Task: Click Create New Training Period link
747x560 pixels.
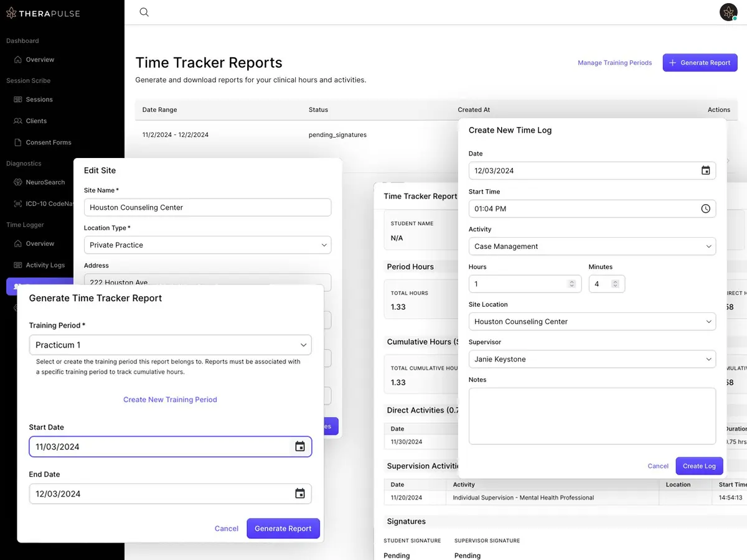Action: tap(170, 399)
